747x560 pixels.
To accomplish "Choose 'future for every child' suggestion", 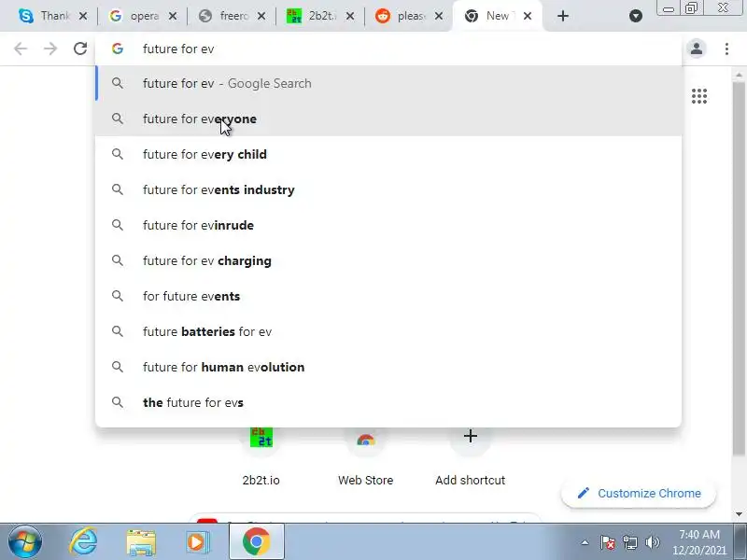I will click(388, 154).
